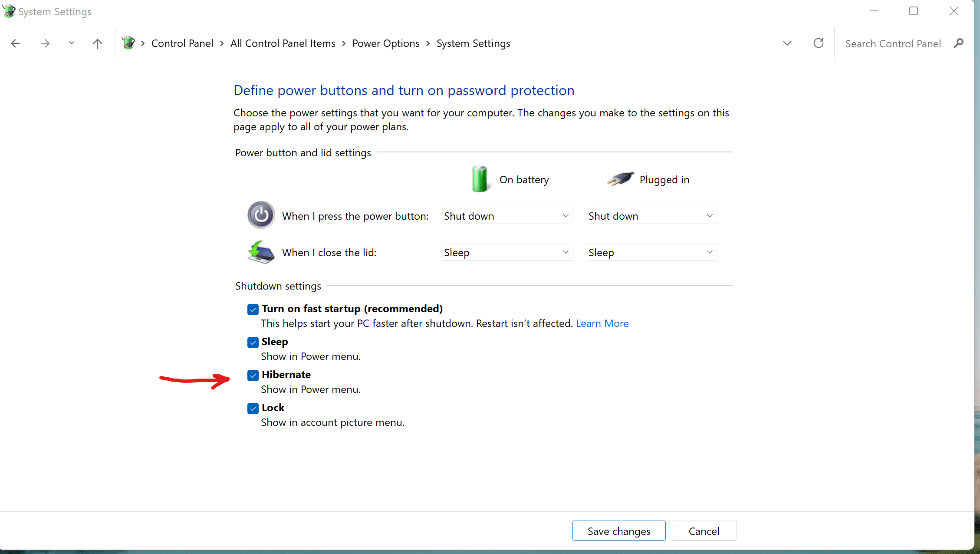Uncheck Turn on fast startup
Screen dimensions: 980x554
[x=253, y=309]
